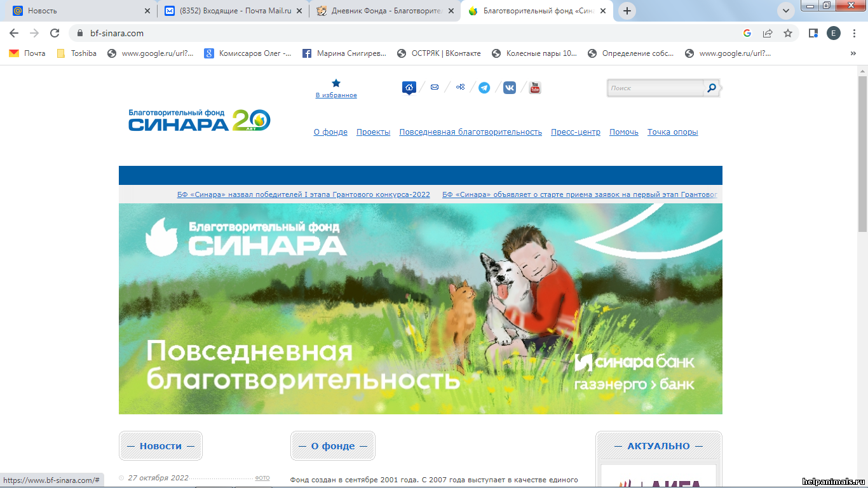Click the address bar URL bf-sinara.com
The height and width of the screenshot is (488, 868).
tap(118, 33)
